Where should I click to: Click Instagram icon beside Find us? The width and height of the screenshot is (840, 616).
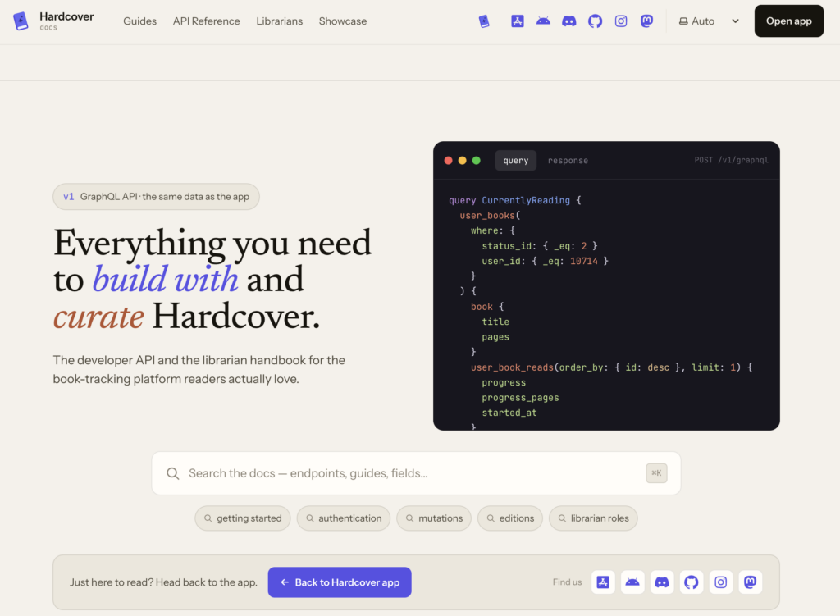(x=720, y=582)
